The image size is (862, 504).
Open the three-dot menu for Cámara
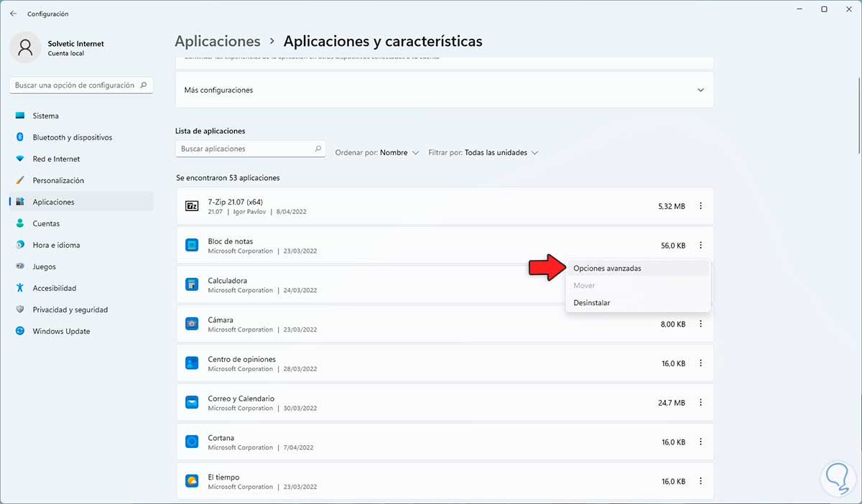[x=700, y=324]
